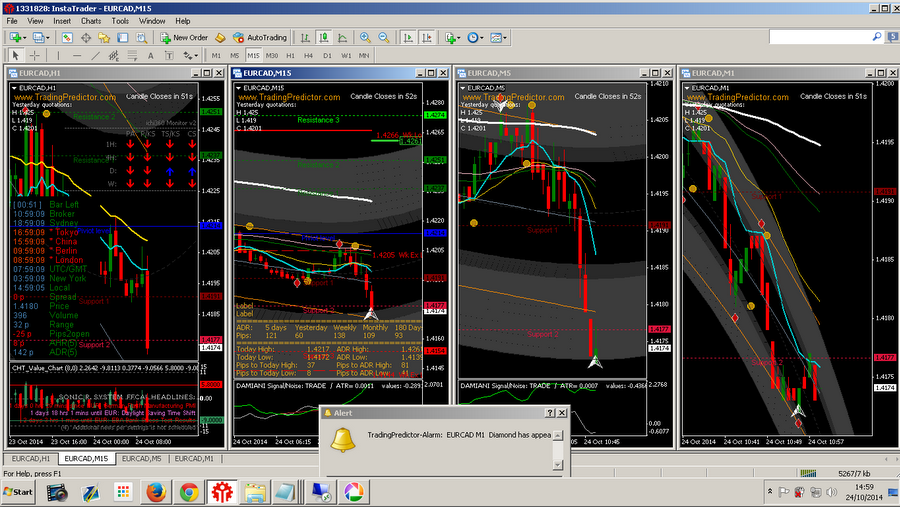
Task: Insert a text label
Action: [x=169, y=55]
